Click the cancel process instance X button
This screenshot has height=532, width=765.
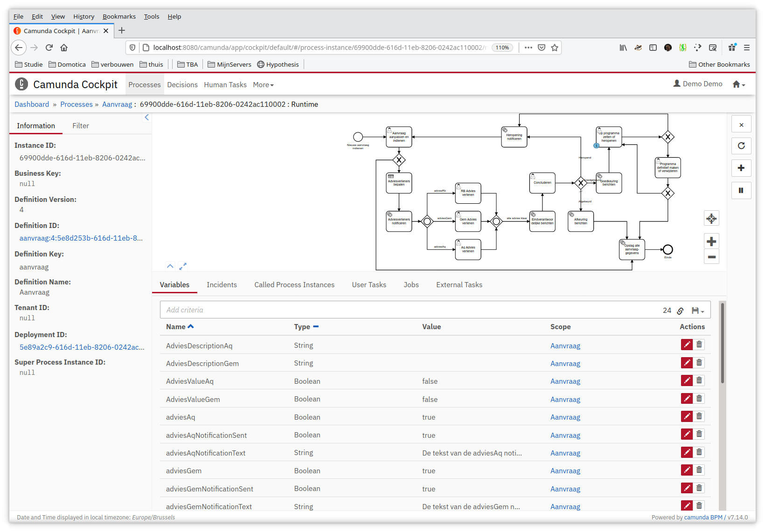point(741,125)
